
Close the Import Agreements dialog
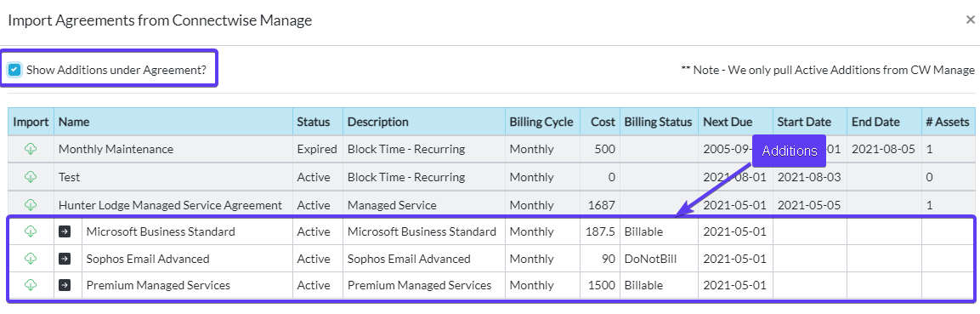(970, 20)
